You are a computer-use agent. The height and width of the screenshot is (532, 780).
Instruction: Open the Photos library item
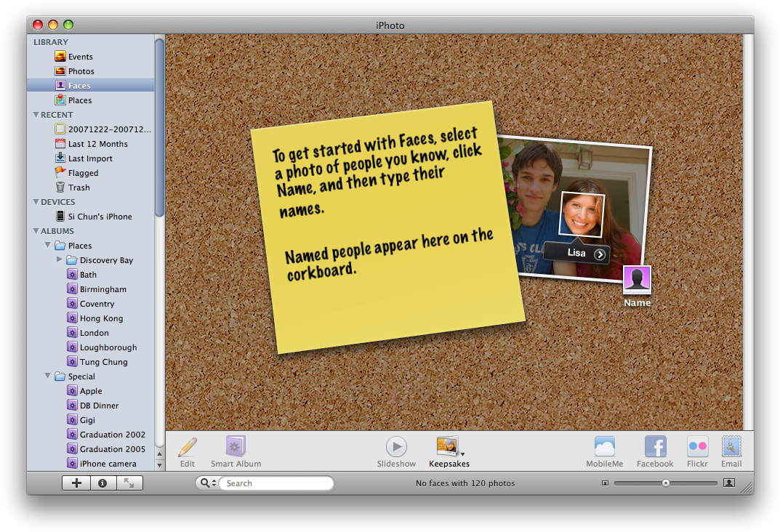(x=91, y=71)
